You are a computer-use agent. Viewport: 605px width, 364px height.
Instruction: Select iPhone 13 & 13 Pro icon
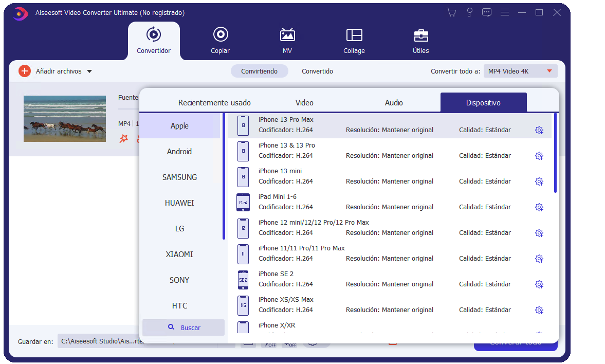pos(243,151)
